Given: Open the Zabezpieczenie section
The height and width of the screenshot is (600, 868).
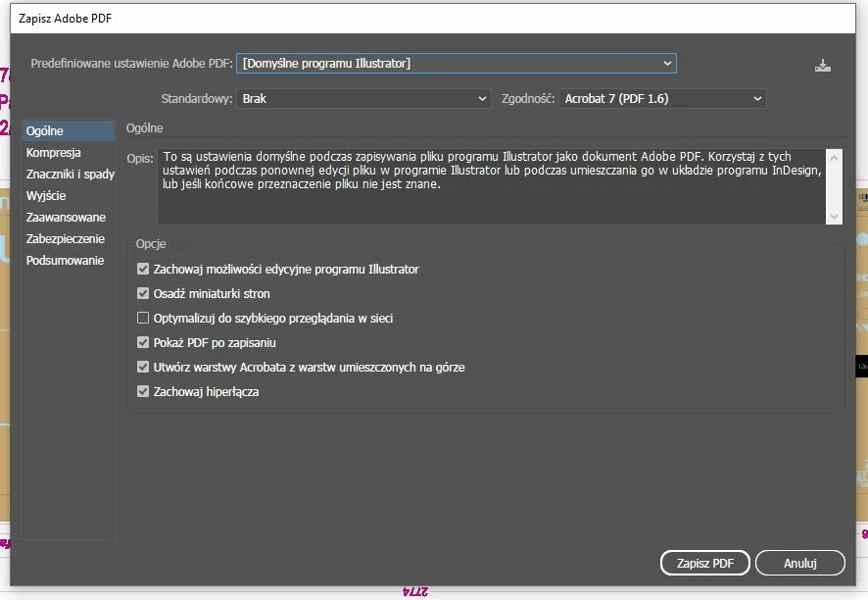Looking at the screenshot, I should (69, 239).
